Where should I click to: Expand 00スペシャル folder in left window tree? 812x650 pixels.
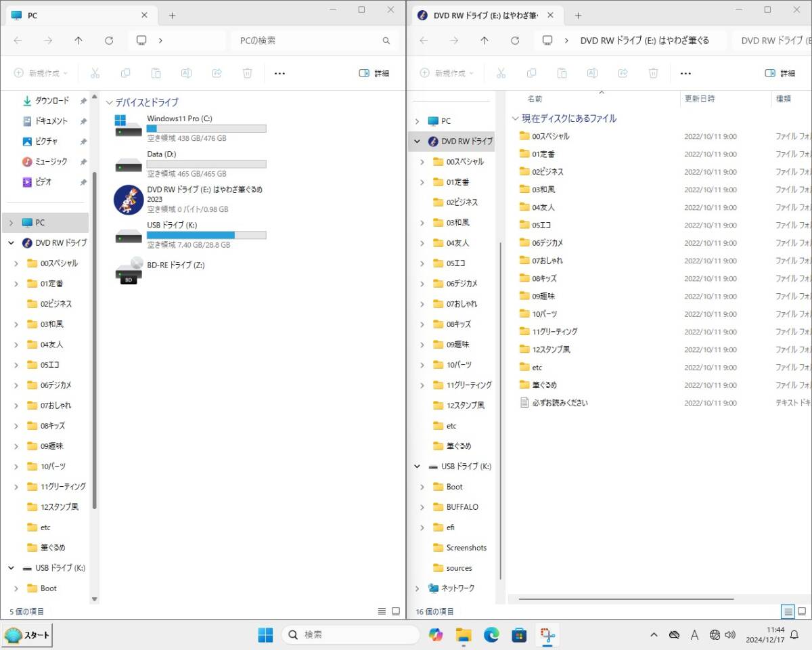pos(16,263)
